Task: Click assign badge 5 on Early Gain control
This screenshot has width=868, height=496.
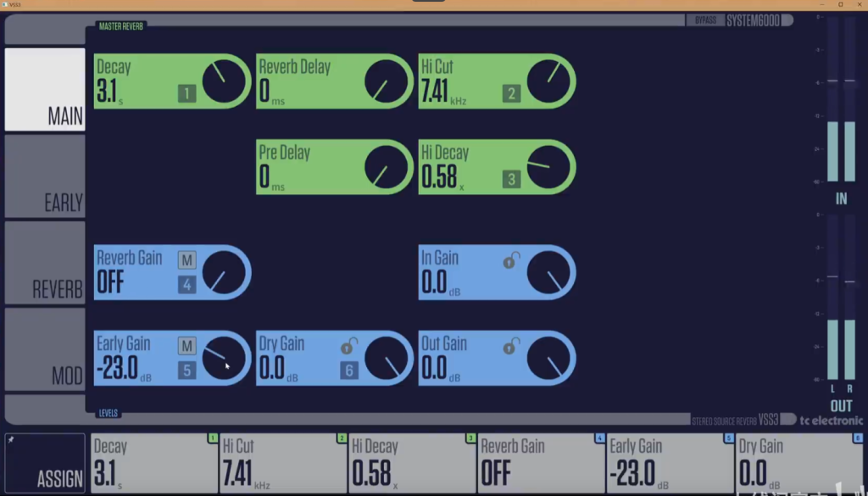Action: click(186, 371)
